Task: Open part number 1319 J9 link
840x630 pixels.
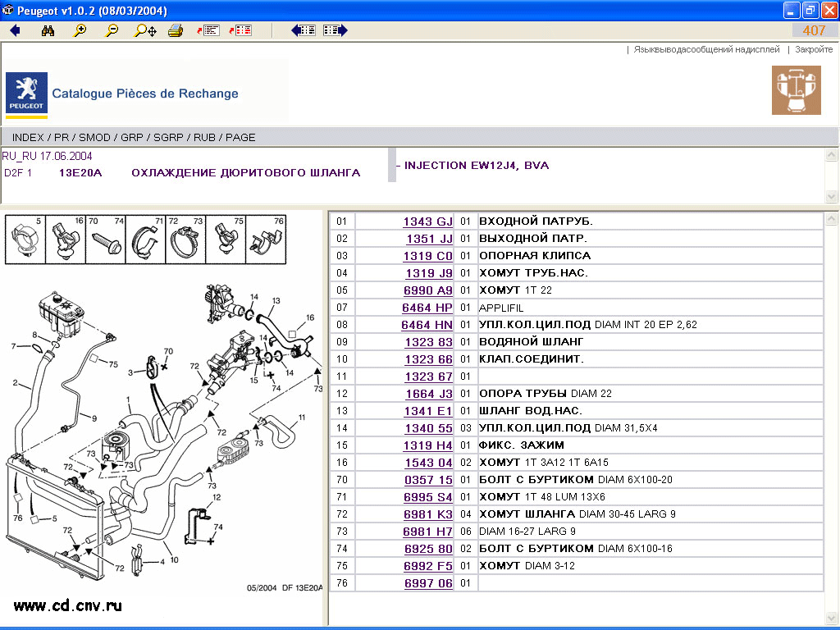Action: (x=428, y=273)
